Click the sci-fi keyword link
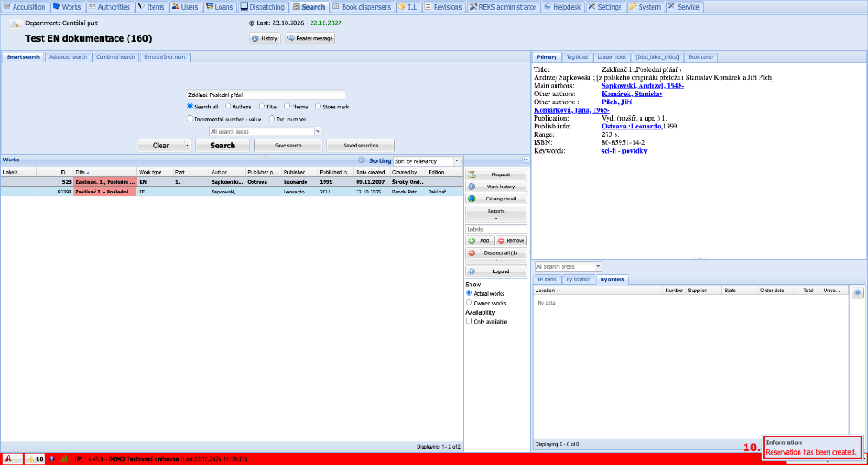This screenshot has width=868, height=465. click(x=608, y=151)
